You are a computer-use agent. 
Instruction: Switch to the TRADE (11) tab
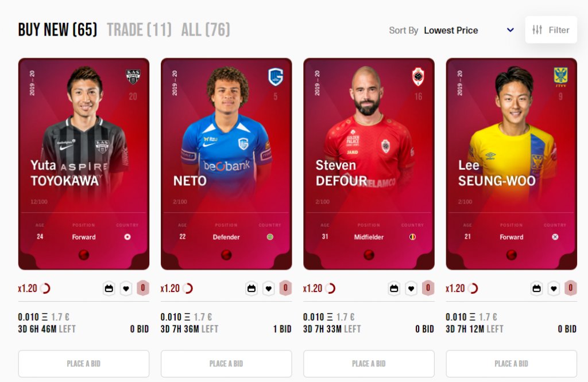pos(139,30)
